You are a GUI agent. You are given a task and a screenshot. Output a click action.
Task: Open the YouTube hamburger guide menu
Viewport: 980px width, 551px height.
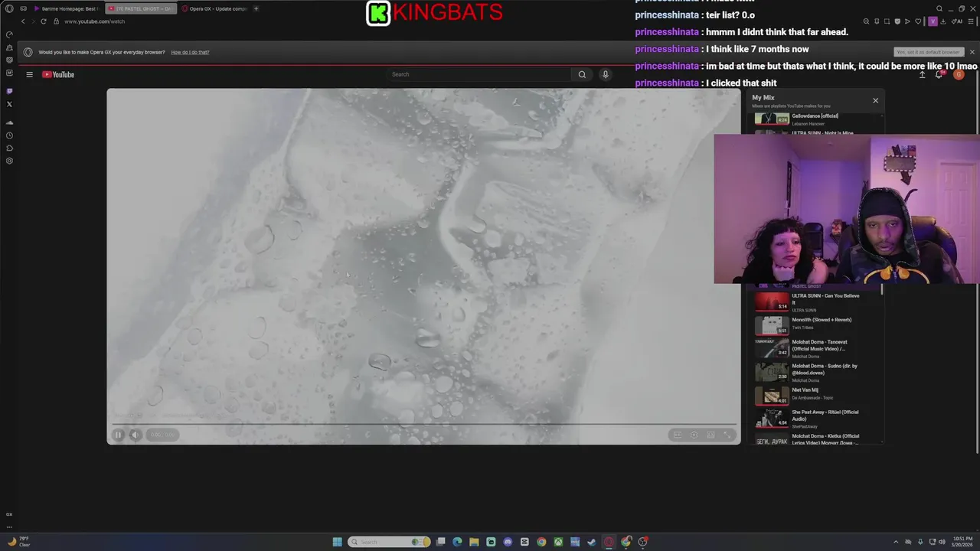click(29, 74)
